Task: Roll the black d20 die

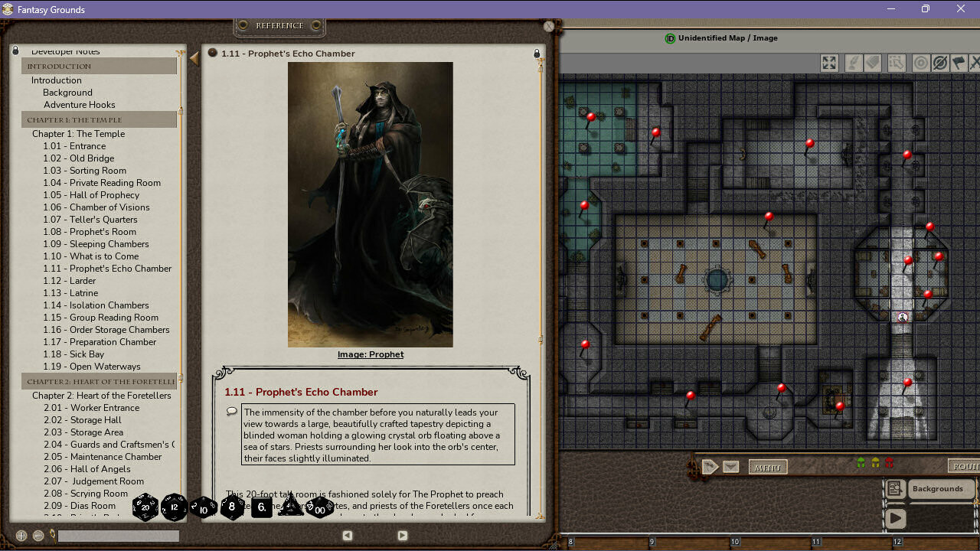Action: [145, 506]
